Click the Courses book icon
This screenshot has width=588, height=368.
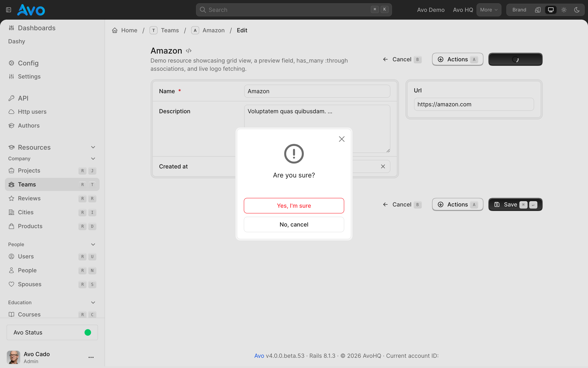point(11,314)
